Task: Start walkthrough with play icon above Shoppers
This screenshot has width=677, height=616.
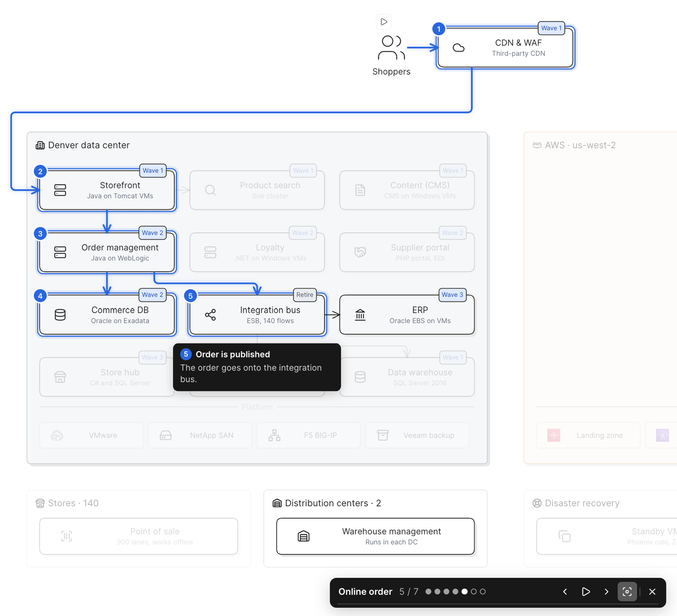Action: tap(384, 22)
